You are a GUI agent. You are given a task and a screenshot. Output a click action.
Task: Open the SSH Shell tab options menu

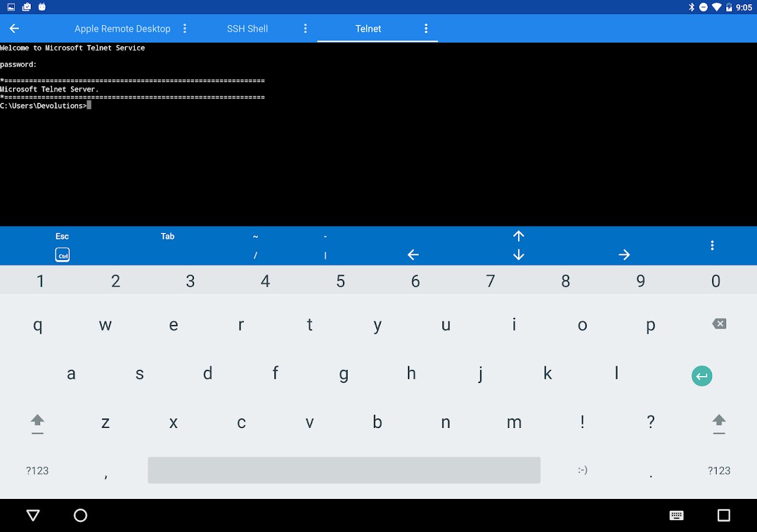click(x=305, y=28)
